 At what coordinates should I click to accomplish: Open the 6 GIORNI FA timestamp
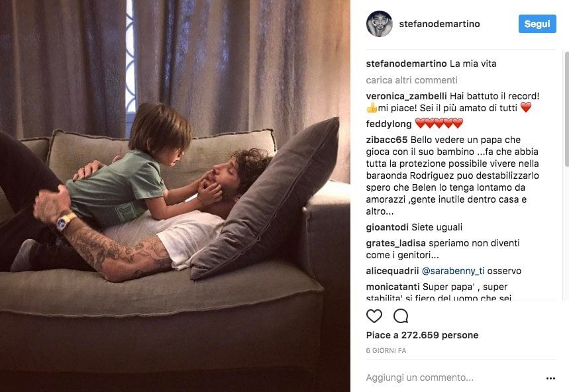coord(386,351)
